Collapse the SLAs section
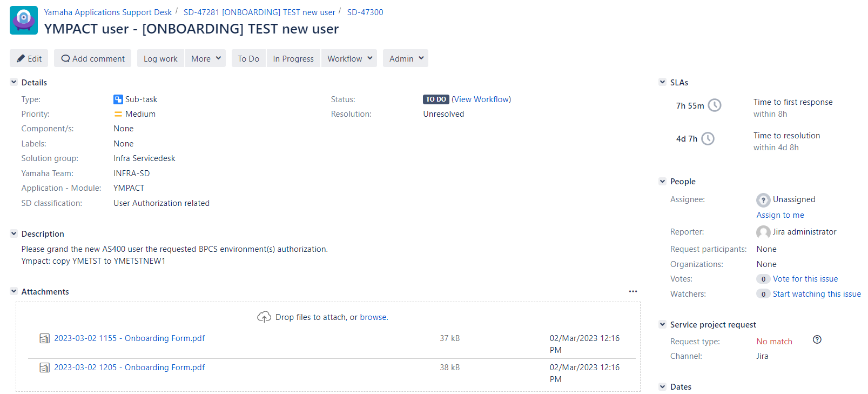The width and height of the screenshot is (868, 394). click(662, 82)
